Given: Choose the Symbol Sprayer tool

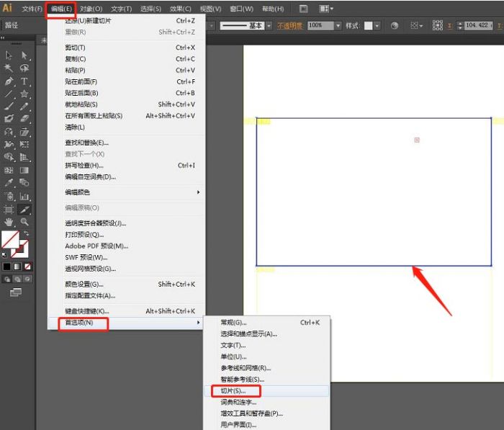Looking at the screenshot, I should (x=9, y=196).
